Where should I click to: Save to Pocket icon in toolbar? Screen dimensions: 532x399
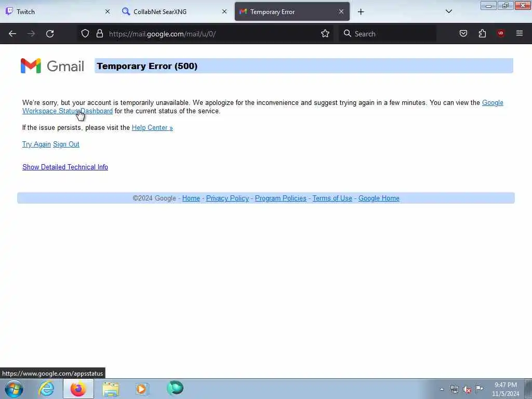(x=463, y=33)
